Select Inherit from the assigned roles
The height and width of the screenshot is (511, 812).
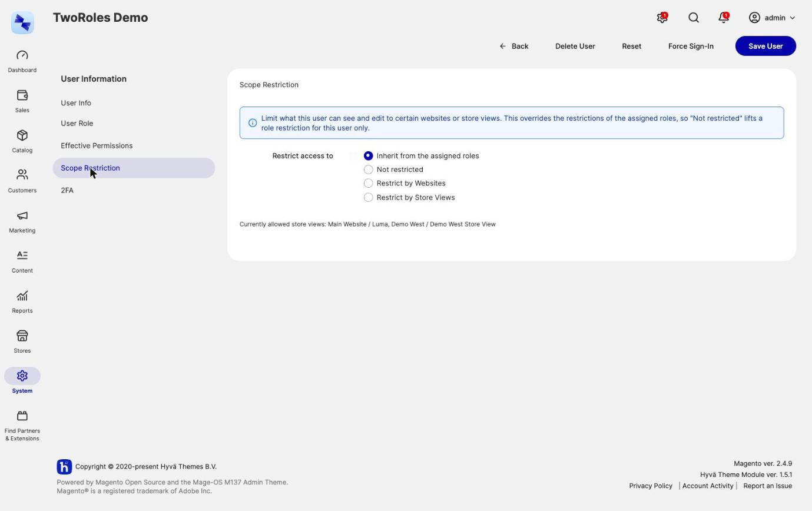(x=369, y=155)
